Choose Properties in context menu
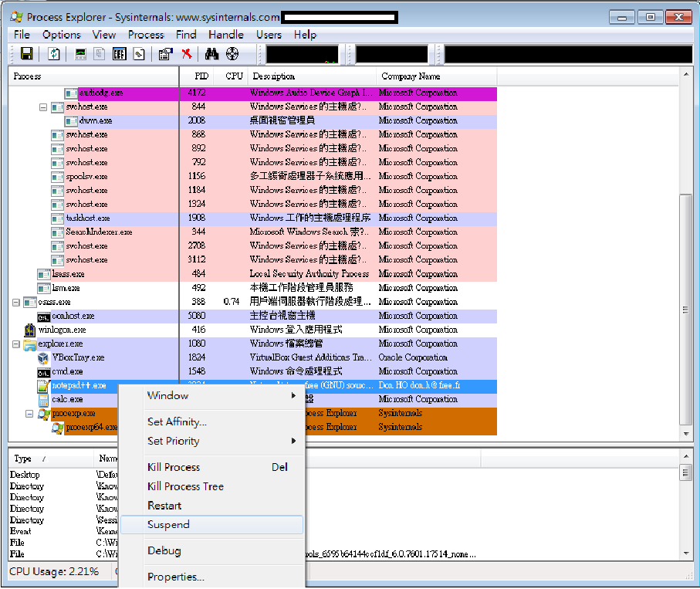 [x=212, y=577]
